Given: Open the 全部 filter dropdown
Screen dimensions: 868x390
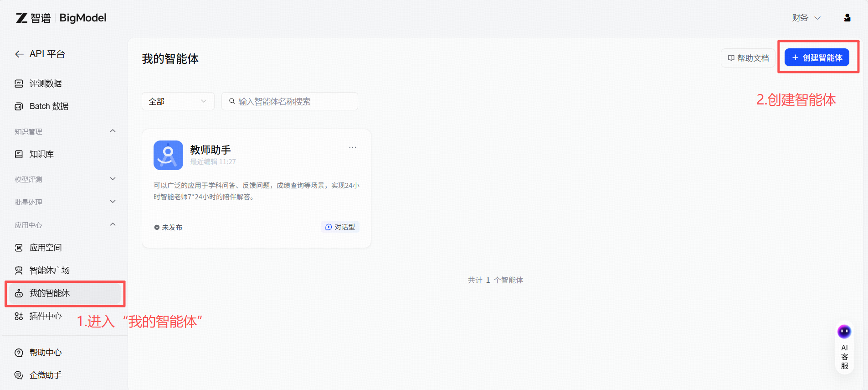Looking at the screenshot, I should (x=178, y=101).
